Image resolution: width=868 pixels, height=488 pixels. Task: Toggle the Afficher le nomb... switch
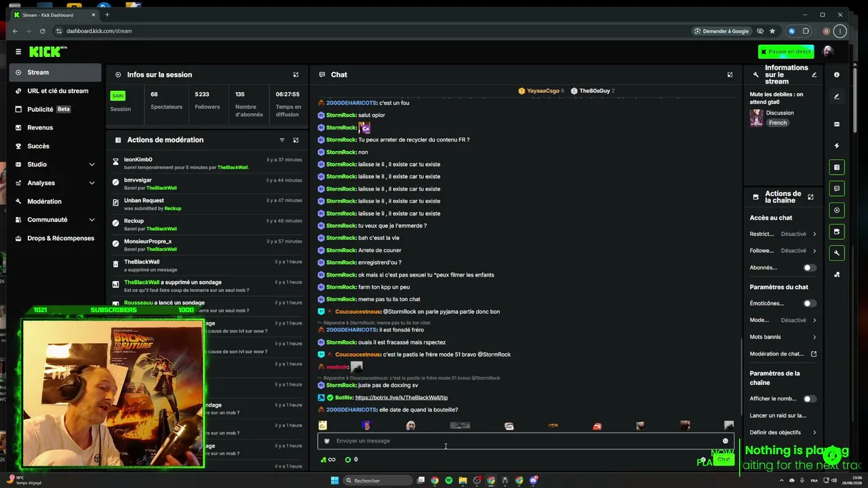pyautogui.click(x=809, y=399)
